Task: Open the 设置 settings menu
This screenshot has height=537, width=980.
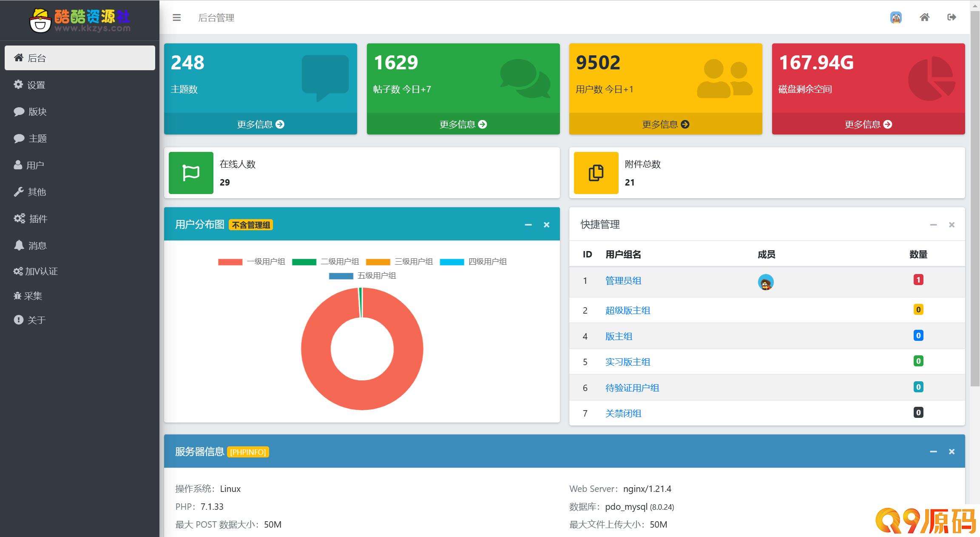Action: 80,85
